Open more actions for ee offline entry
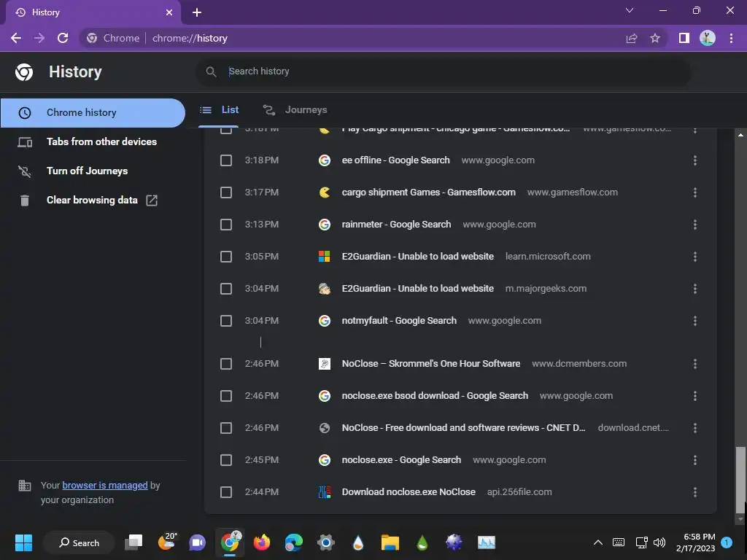Screen dimensions: 747x560 [695, 160]
